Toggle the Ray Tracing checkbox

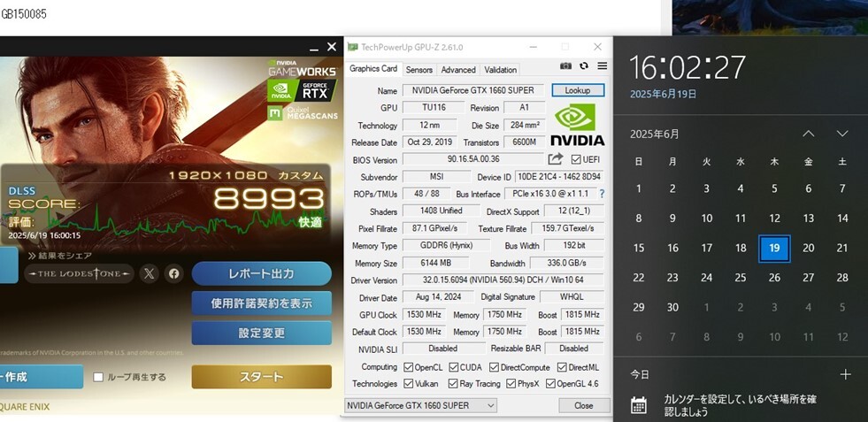click(453, 383)
